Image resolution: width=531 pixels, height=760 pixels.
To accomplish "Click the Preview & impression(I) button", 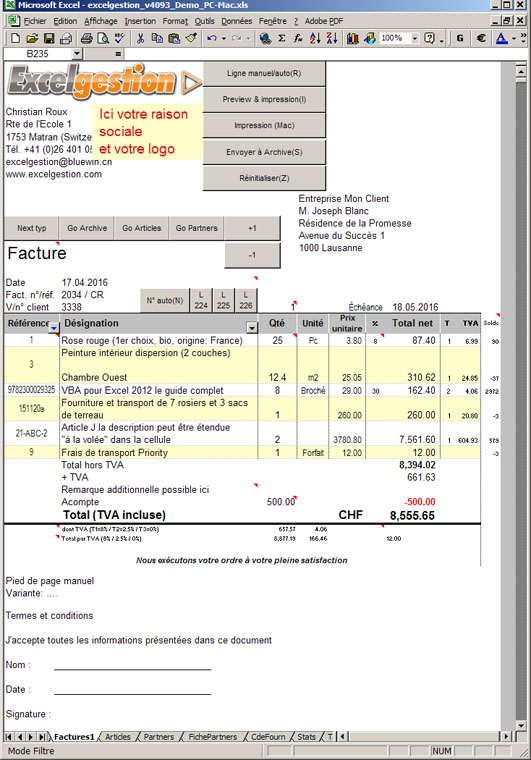I will [x=264, y=99].
